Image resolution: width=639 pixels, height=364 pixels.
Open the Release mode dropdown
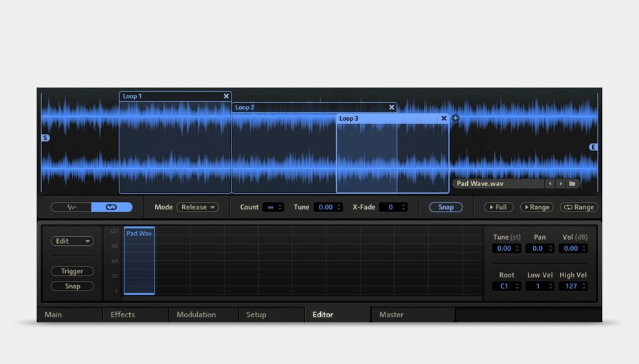click(197, 207)
